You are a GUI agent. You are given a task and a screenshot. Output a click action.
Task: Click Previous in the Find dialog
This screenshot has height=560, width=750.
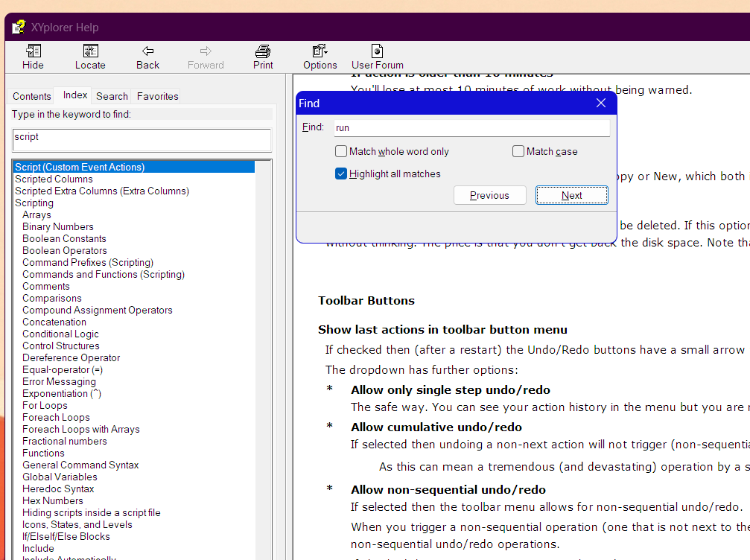coord(489,195)
